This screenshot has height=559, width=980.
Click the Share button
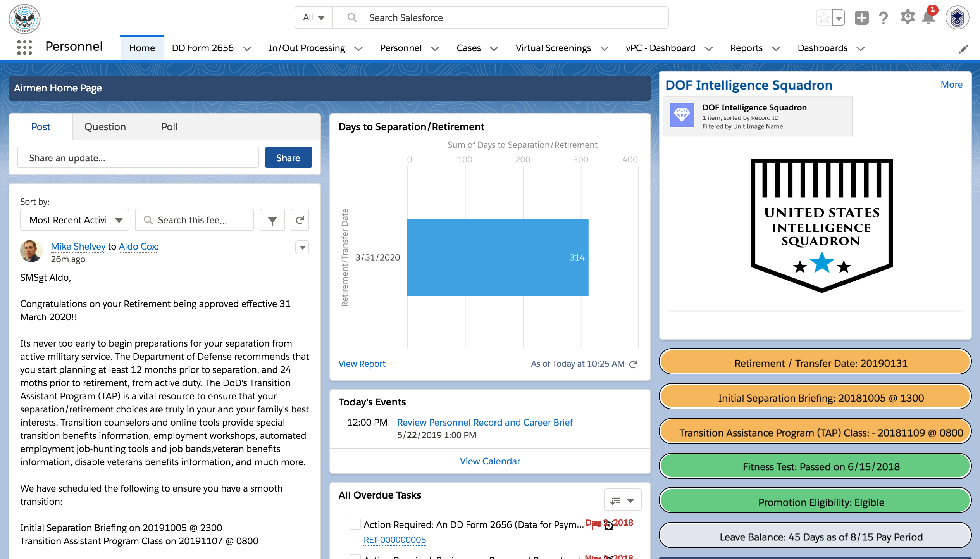tap(288, 158)
